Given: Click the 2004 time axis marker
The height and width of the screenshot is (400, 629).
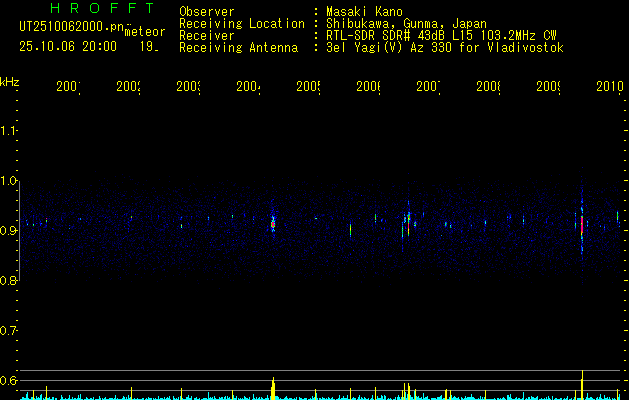Looking at the screenshot, I should coord(248,87).
